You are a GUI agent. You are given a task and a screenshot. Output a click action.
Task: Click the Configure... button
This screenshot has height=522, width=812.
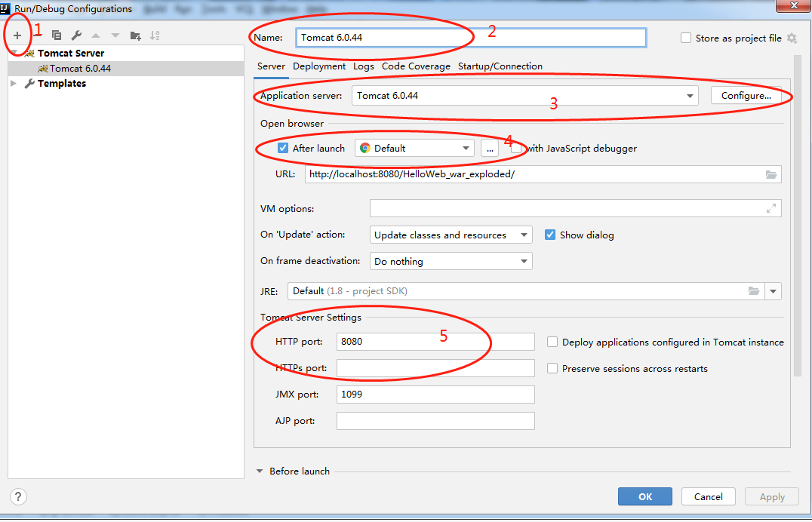click(746, 96)
